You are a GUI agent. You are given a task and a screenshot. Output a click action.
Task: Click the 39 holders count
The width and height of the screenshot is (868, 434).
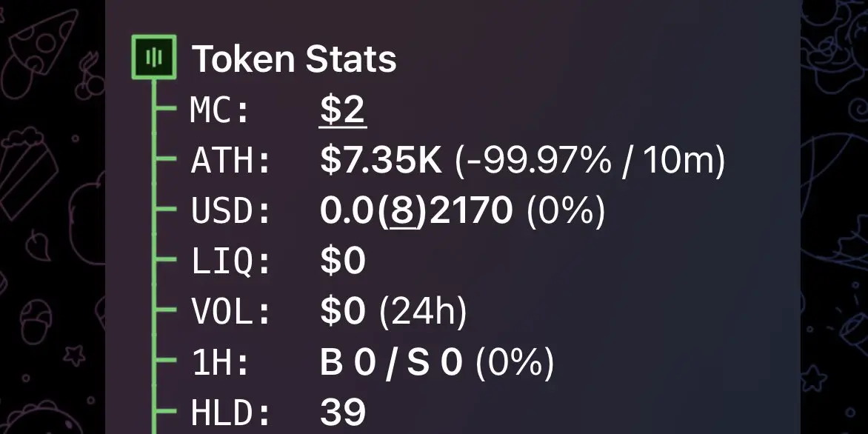[343, 413]
